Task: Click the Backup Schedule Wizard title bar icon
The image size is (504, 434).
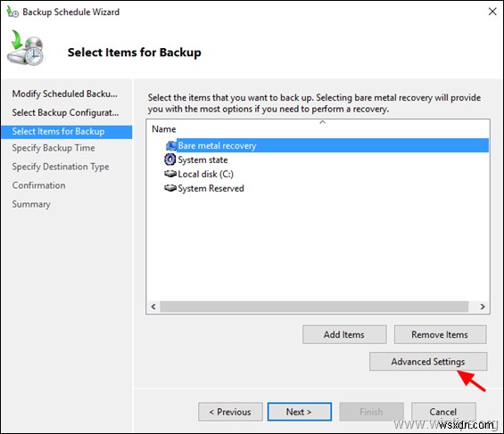Action: (x=12, y=12)
